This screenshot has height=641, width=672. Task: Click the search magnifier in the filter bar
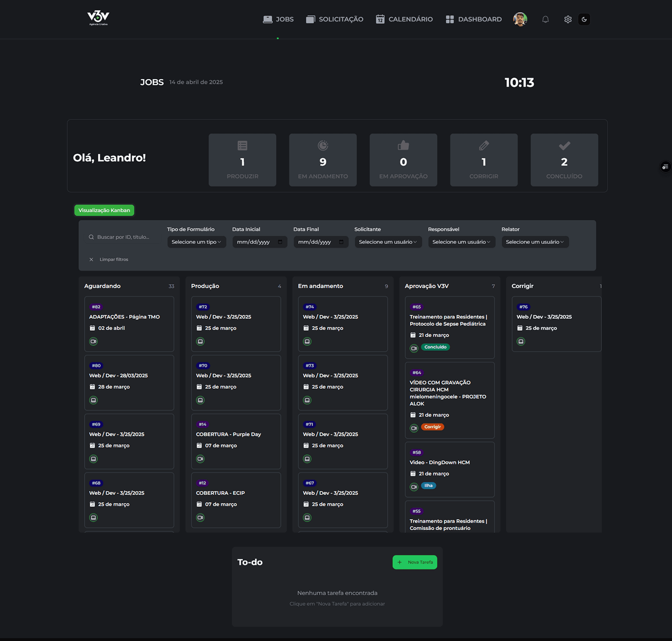pyautogui.click(x=91, y=237)
